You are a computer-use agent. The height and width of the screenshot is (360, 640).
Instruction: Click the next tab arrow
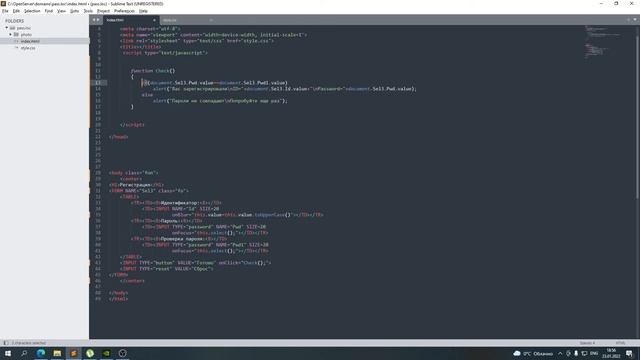98,20
